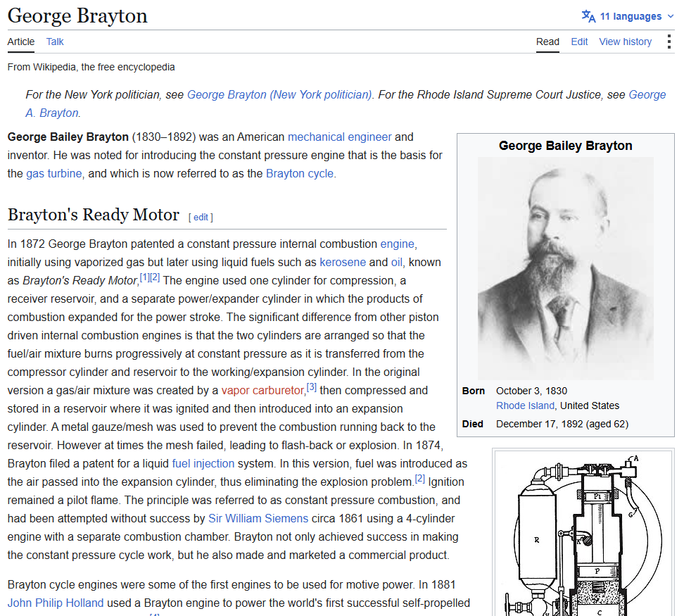Click the infobox title George Bailey Brayton
684x616 pixels.
pyautogui.click(x=565, y=146)
